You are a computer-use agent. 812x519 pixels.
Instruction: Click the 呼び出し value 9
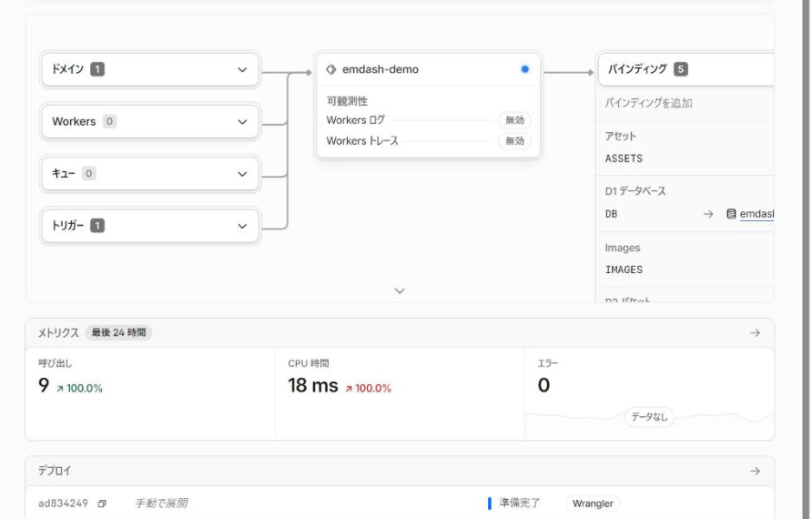(44, 385)
